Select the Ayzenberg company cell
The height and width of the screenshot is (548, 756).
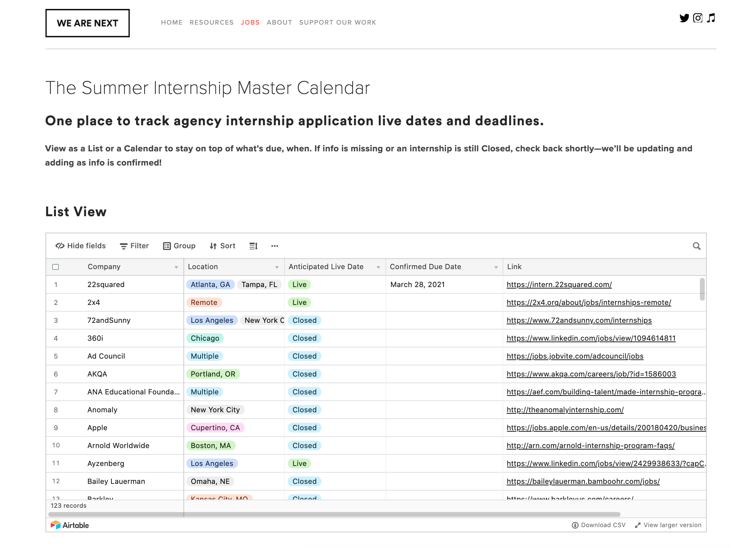[133, 463]
